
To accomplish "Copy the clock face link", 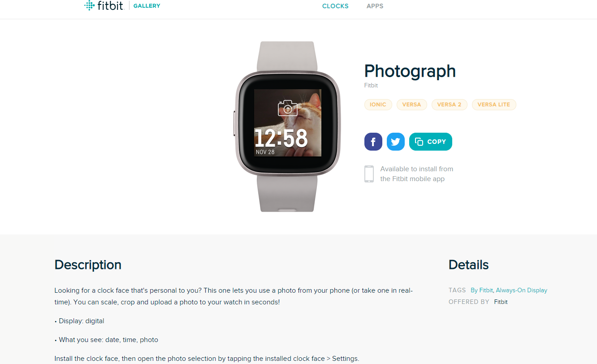I will point(430,142).
